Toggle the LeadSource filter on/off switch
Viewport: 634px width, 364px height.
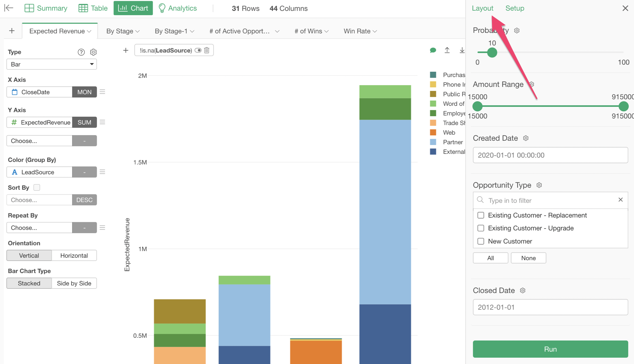[198, 50]
